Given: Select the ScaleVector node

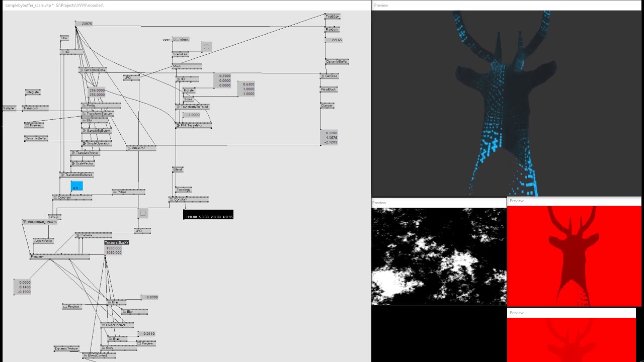Looking at the screenshot, I should (x=83, y=163).
